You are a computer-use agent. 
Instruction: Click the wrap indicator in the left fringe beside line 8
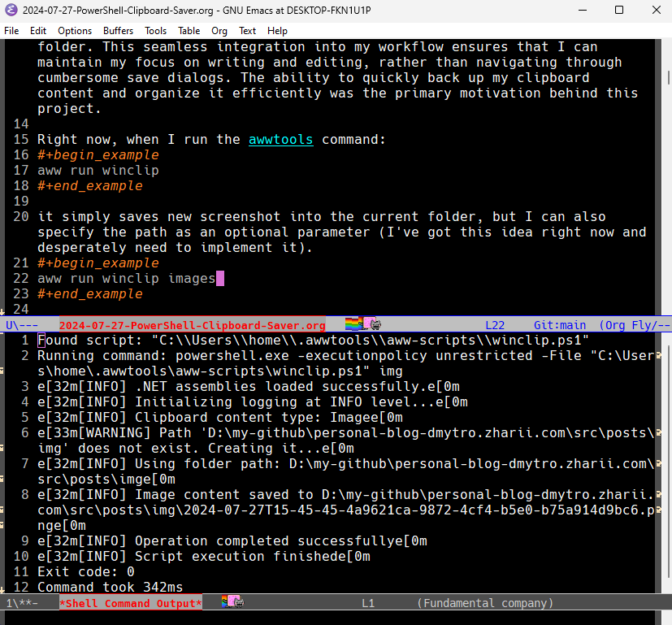2,510
